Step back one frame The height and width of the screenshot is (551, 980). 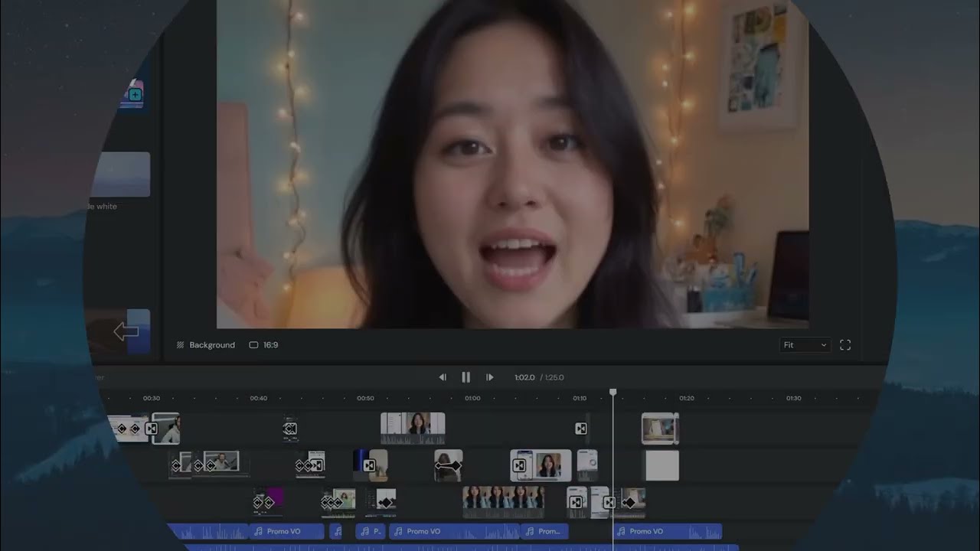click(443, 377)
